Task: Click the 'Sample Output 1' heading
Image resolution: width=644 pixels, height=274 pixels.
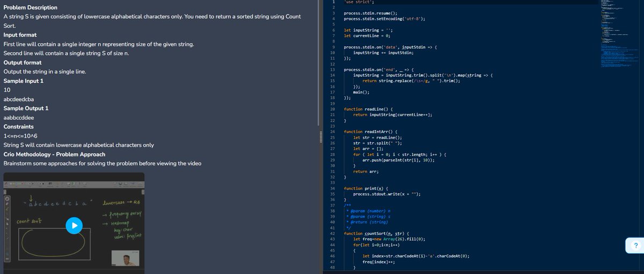Action: (26, 108)
